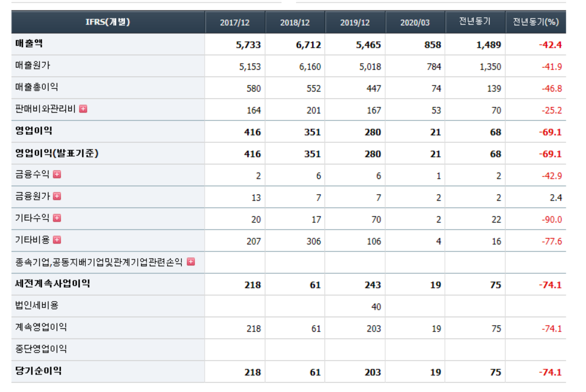Click the 매출액 change -42.4
Viewport: 586px width, 392px height.
(x=550, y=45)
